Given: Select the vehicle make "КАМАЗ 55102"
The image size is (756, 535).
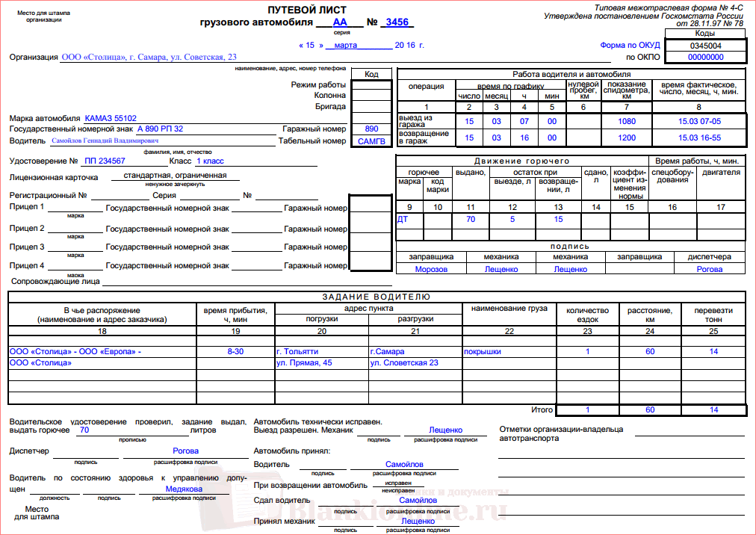Looking at the screenshot, I should click(x=111, y=118).
